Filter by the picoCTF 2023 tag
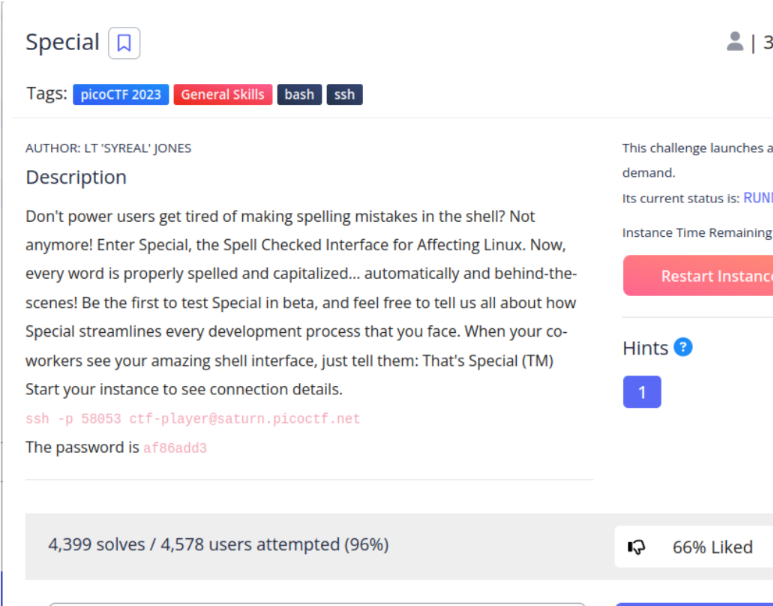 pos(120,95)
